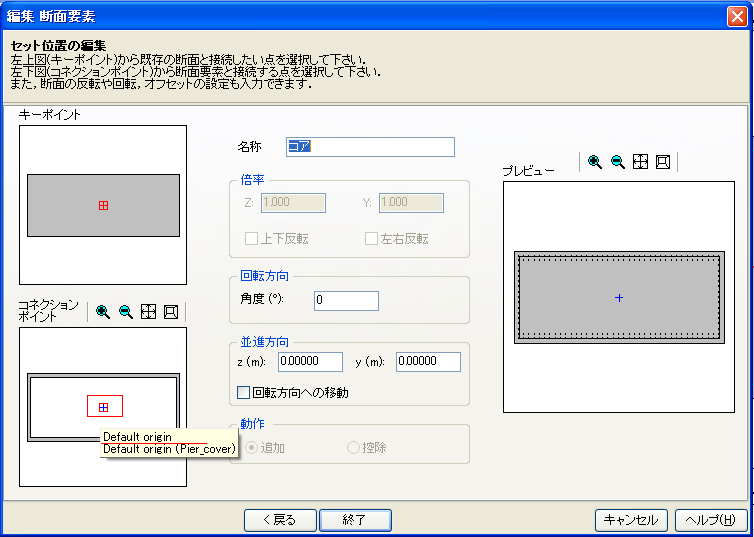This screenshot has width=754, height=537.
Task: Click the Z scale factor field
Action: 293,203
